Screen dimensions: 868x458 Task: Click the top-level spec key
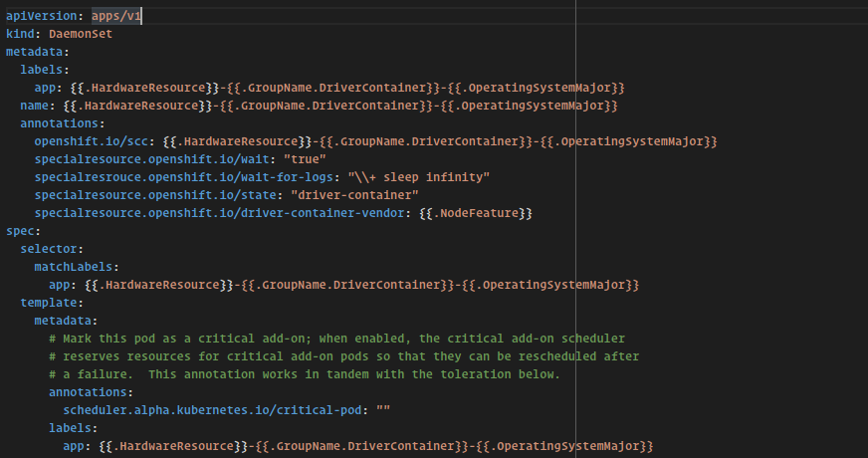[x=20, y=231]
